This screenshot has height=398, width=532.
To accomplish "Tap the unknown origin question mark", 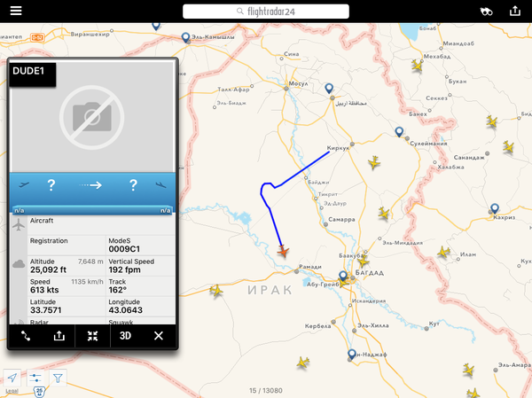I will click(51, 185).
